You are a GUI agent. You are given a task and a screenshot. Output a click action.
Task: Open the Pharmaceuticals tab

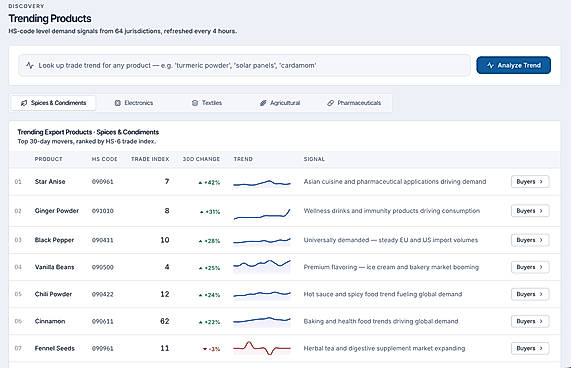tap(354, 103)
